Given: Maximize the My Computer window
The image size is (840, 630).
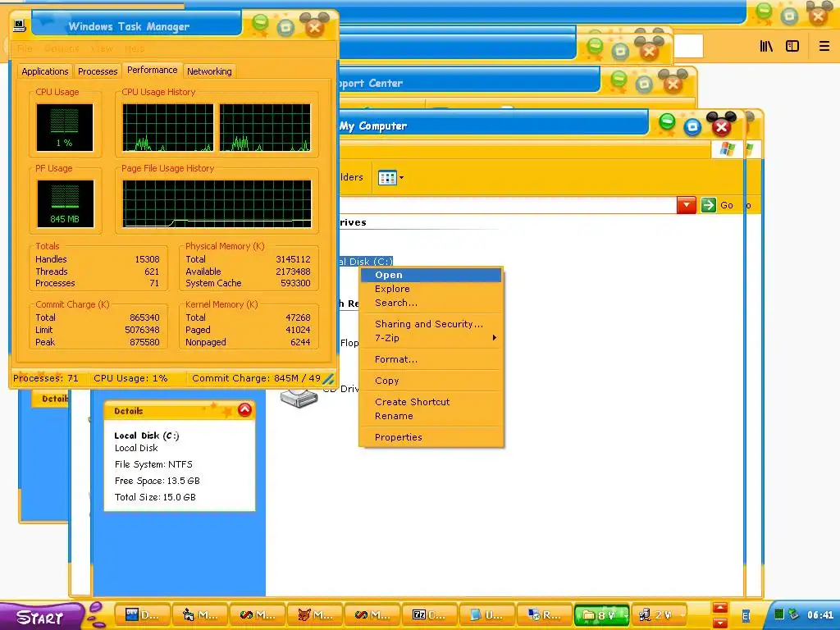Looking at the screenshot, I should click(692, 127).
